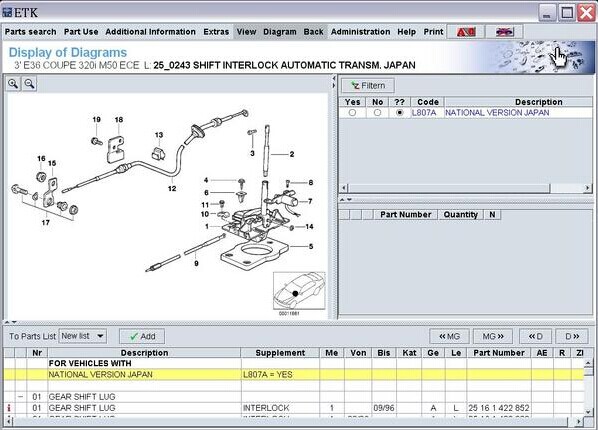Click the Add button
The height and width of the screenshot is (430, 598).
(142, 336)
